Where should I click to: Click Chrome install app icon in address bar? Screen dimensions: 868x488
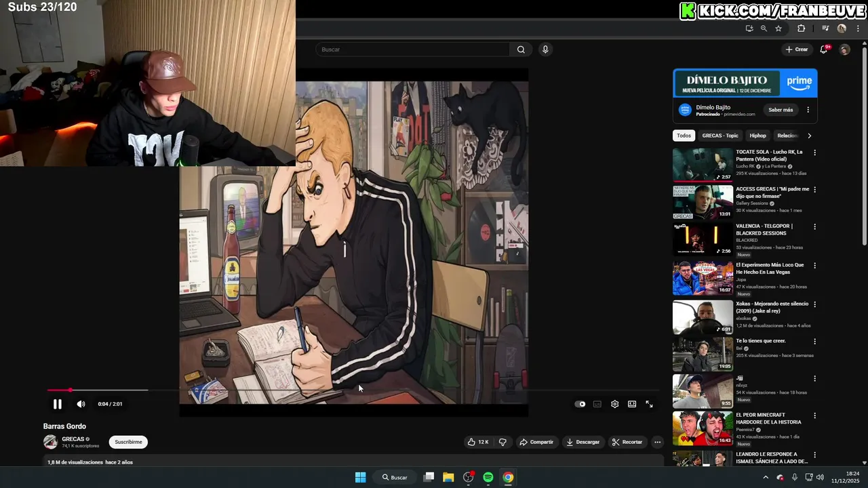point(749,28)
